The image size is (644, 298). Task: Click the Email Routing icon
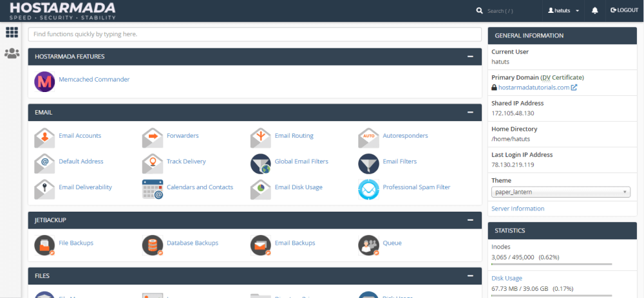(260, 138)
